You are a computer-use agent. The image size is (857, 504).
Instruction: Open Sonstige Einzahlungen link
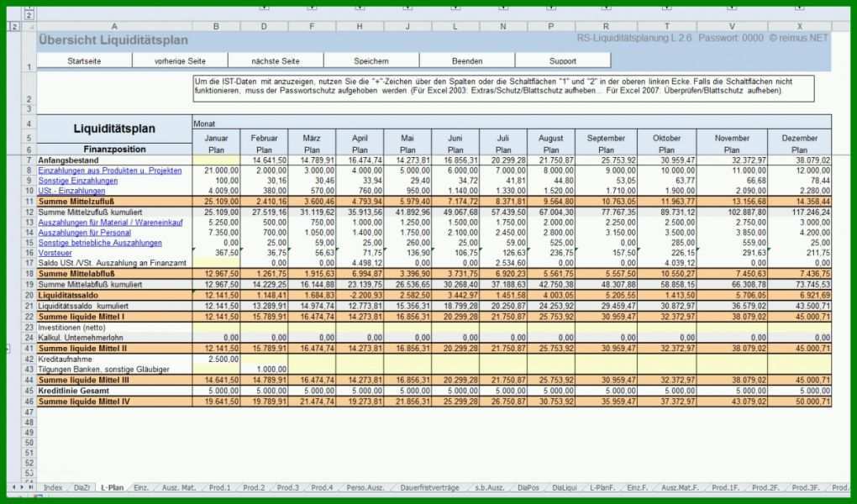77,181
